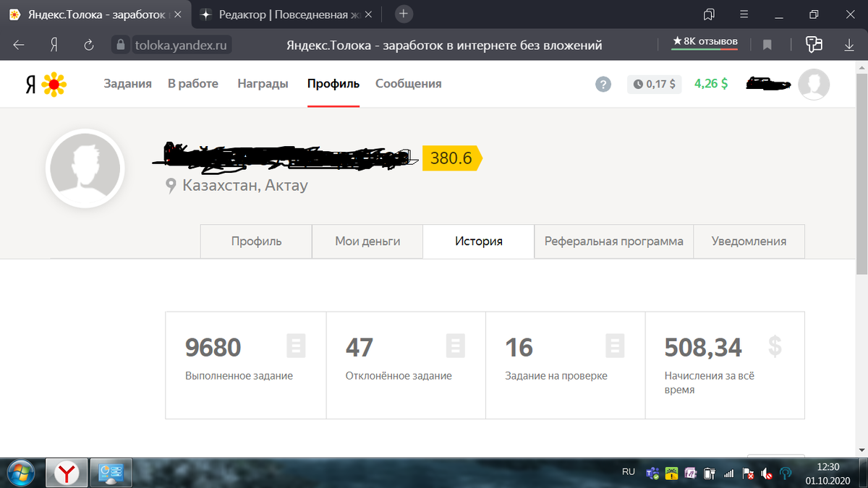Switch to the Мои деньги tab

(367, 241)
